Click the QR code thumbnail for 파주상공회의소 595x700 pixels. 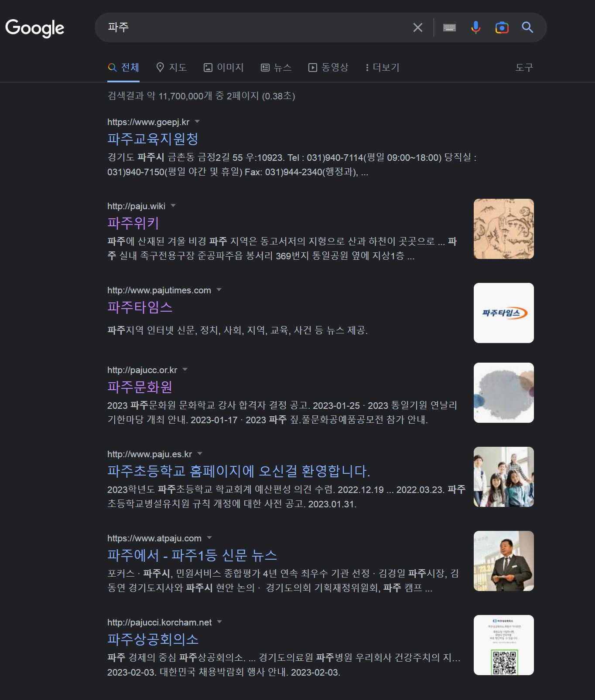click(x=503, y=645)
